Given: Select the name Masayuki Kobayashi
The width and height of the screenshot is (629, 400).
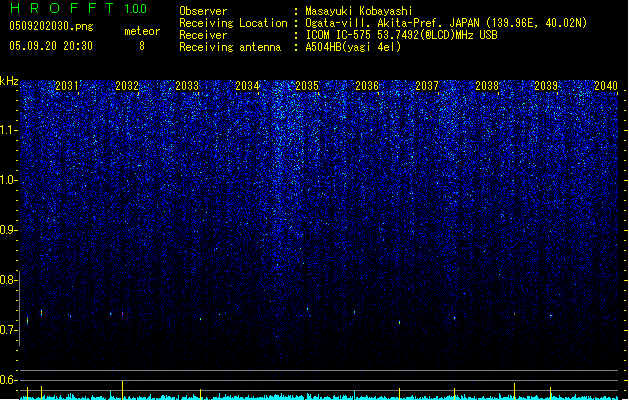Looking at the screenshot, I should (359, 11).
